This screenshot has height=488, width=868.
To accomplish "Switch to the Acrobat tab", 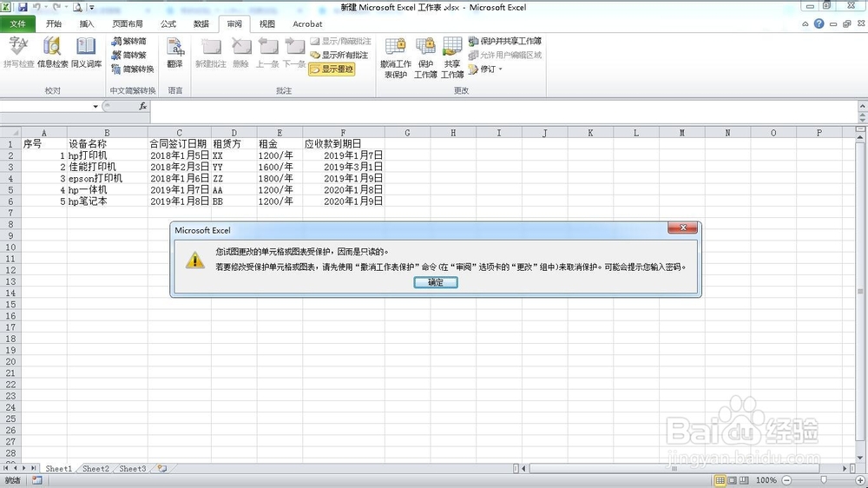I will click(307, 23).
